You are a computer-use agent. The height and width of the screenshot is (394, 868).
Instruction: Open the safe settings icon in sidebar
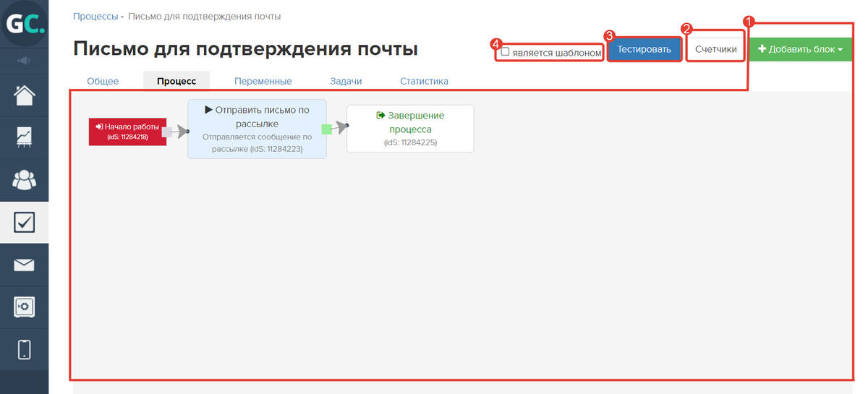(x=24, y=307)
